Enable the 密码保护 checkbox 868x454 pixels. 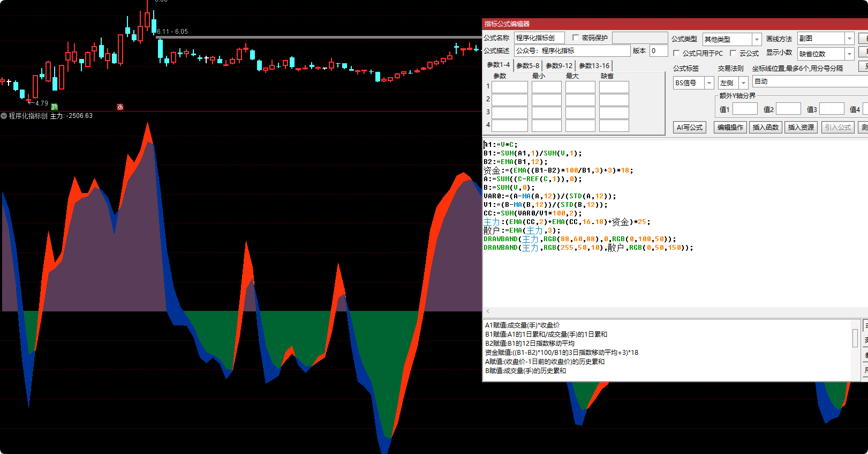point(576,38)
